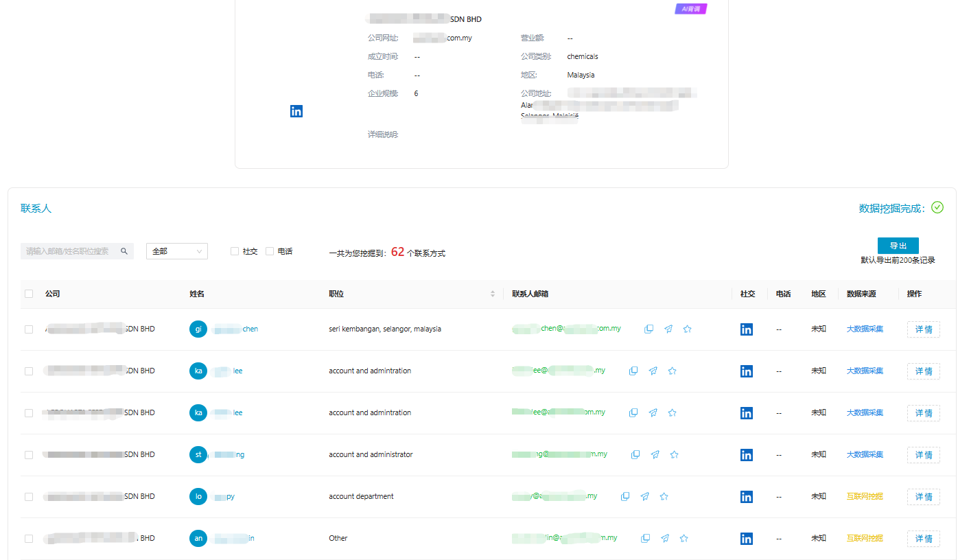Viewport: 958px width, 560px height.
Task: Enable the 社交 filter checkbox
Action: (235, 252)
